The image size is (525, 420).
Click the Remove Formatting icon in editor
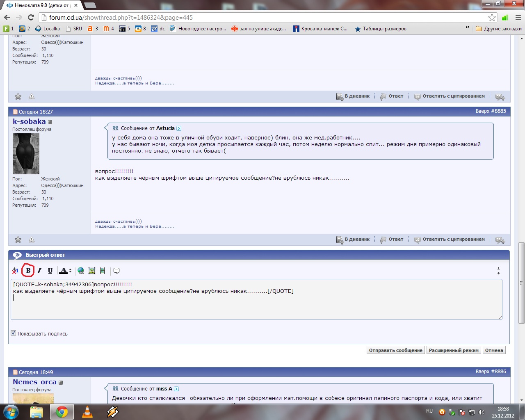pos(15,271)
